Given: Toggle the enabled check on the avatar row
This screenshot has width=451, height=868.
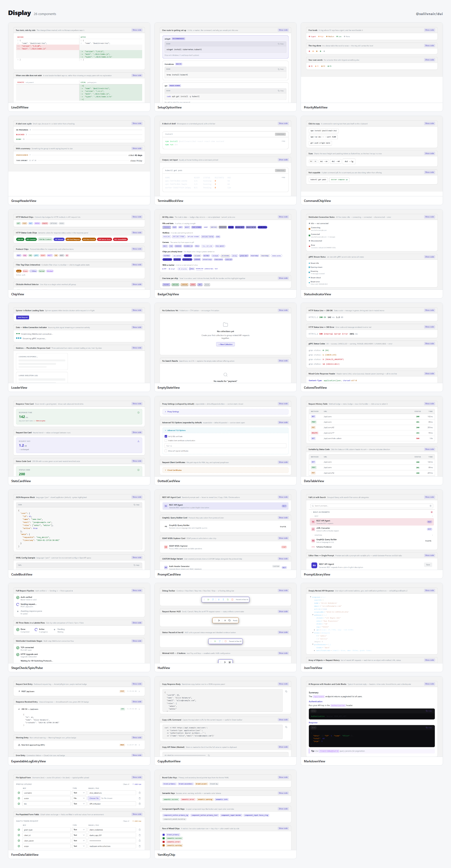Looking at the screenshot, I should tap(19, 798).
